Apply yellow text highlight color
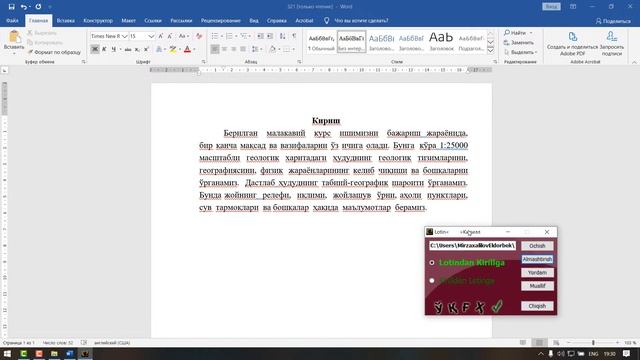Image resolution: width=640 pixels, height=360 pixels. tap(173, 49)
